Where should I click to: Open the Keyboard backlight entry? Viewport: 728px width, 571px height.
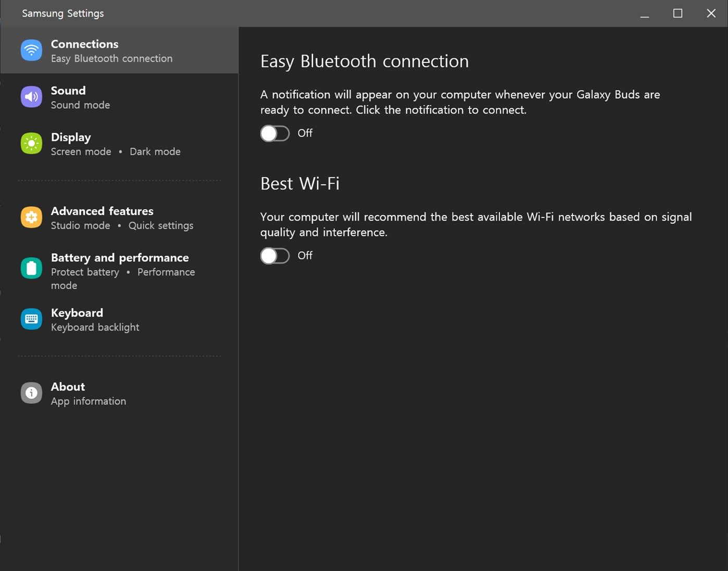coord(95,327)
